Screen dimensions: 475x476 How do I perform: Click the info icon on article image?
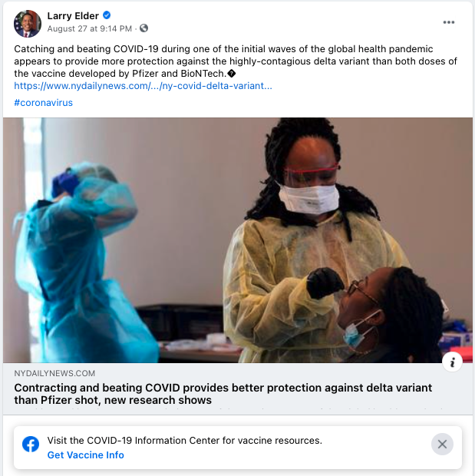point(452,362)
